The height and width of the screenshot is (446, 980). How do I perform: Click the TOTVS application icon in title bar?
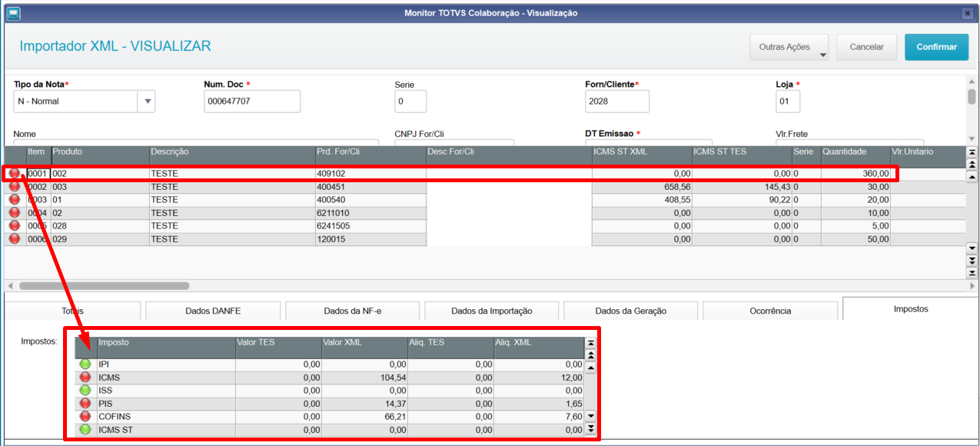click(12, 13)
